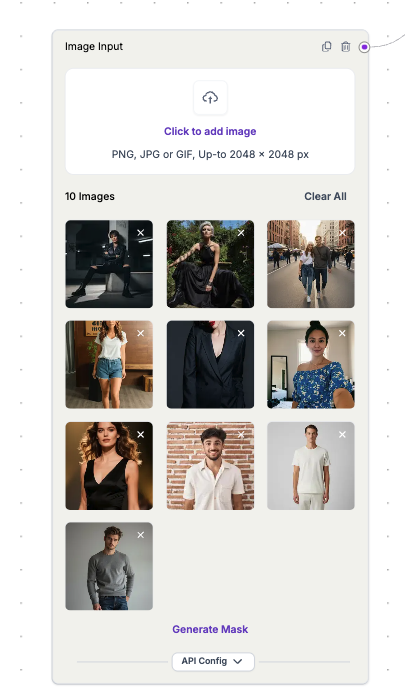The height and width of the screenshot is (700, 405).
Task: Select the man in white t-shirt thumbnail
Action: click(311, 466)
